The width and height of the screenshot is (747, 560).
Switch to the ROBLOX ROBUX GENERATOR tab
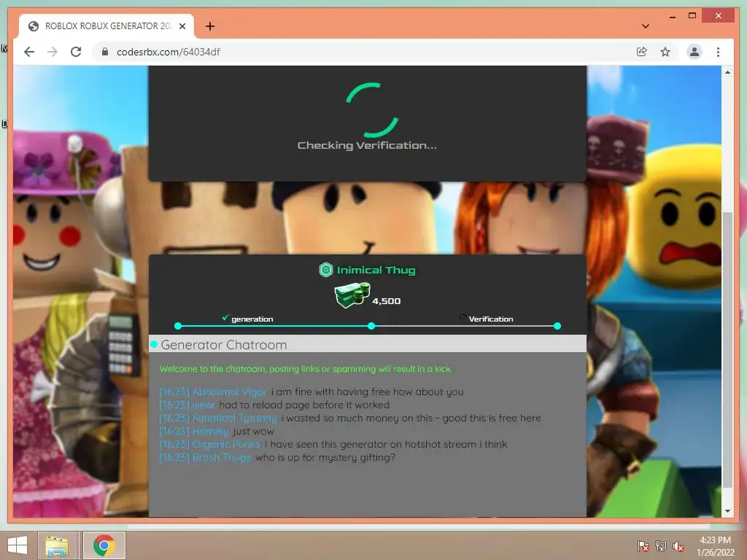(107, 26)
